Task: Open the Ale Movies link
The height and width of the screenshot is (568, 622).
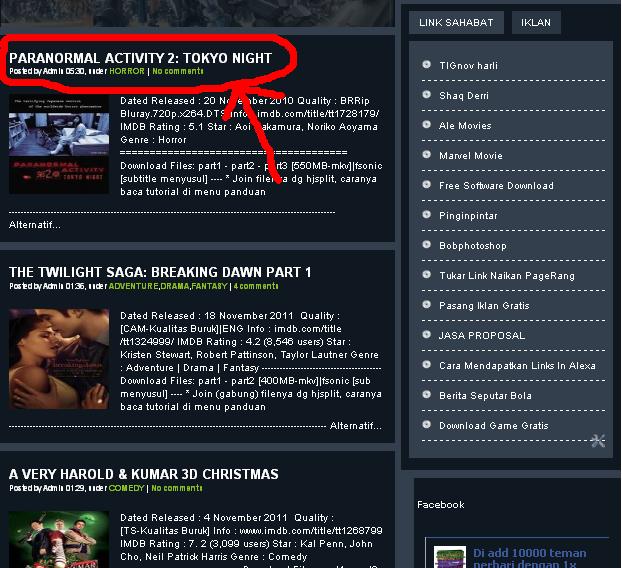Action: 465,126
